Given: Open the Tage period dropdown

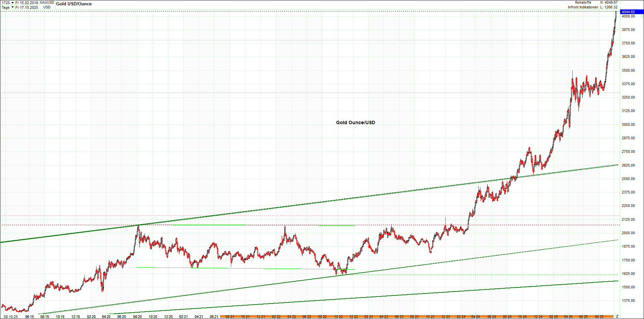Looking at the screenshot, I should click(12, 7).
